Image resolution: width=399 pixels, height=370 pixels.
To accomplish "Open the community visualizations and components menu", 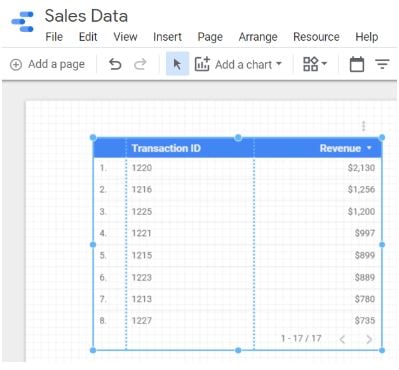I will (x=315, y=64).
